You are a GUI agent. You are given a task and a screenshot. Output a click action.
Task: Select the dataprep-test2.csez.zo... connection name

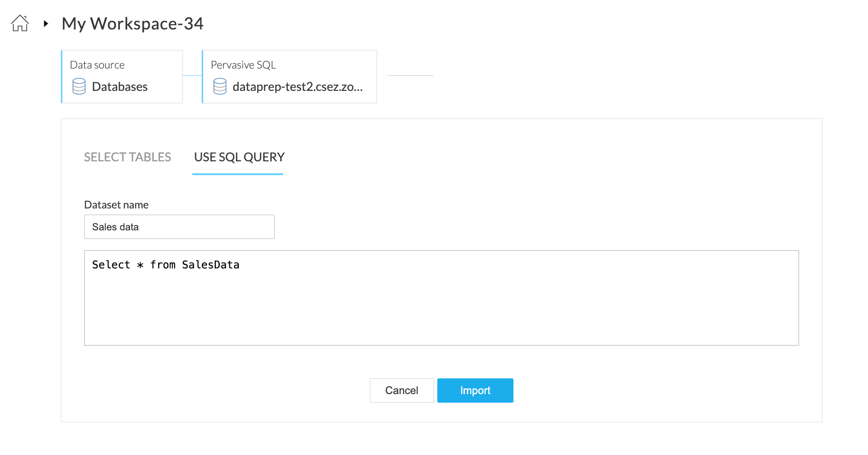coord(298,87)
